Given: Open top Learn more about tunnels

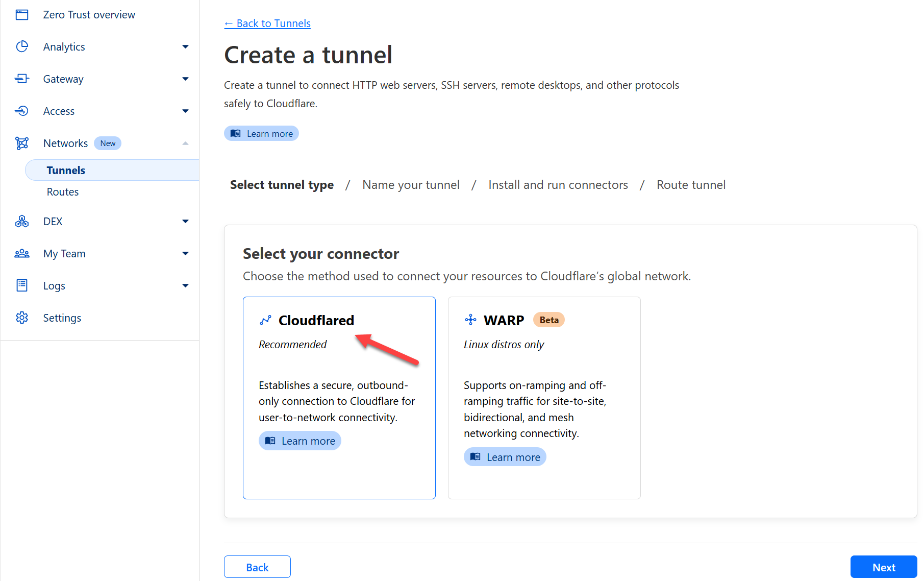Looking at the screenshot, I should [x=261, y=133].
